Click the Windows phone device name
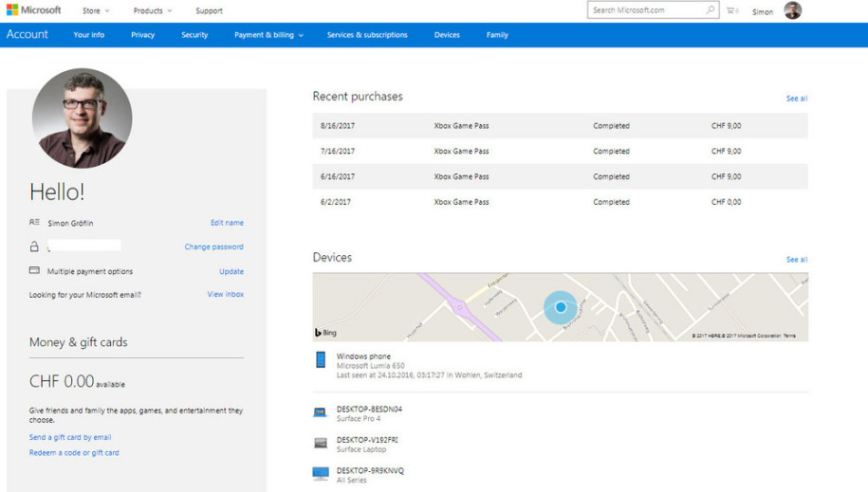The width and height of the screenshot is (868, 492). coord(363,355)
